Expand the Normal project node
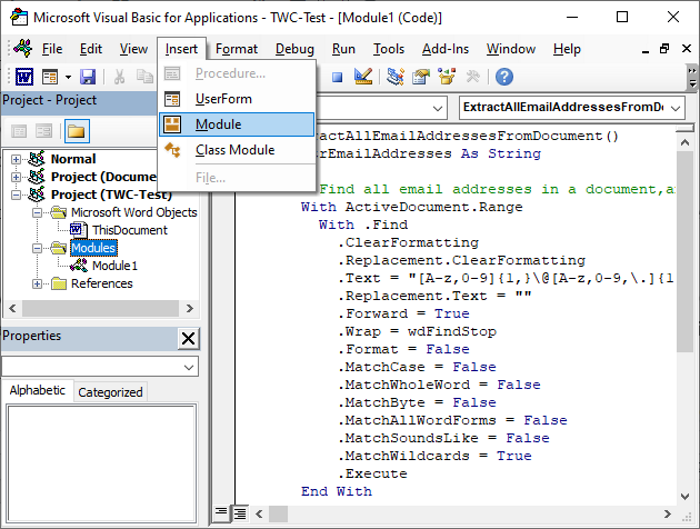This screenshot has height=529, width=700. click(16, 159)
